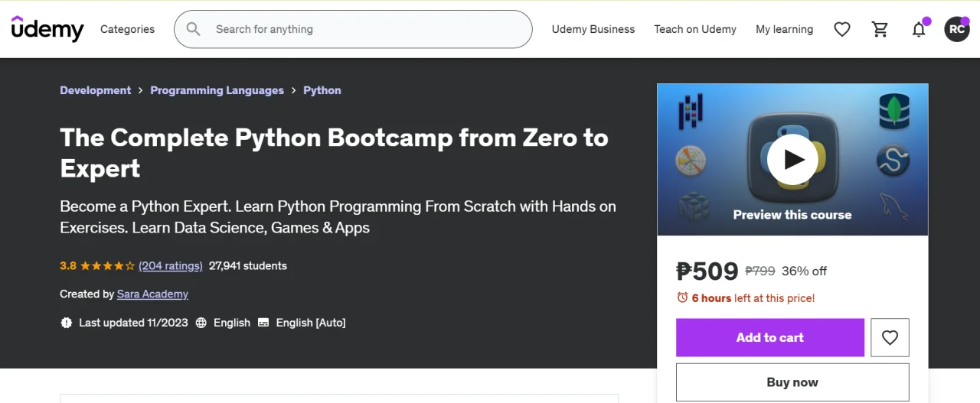Open Teach on Udemy
The image size is (980, 403).
pos(695,29)
